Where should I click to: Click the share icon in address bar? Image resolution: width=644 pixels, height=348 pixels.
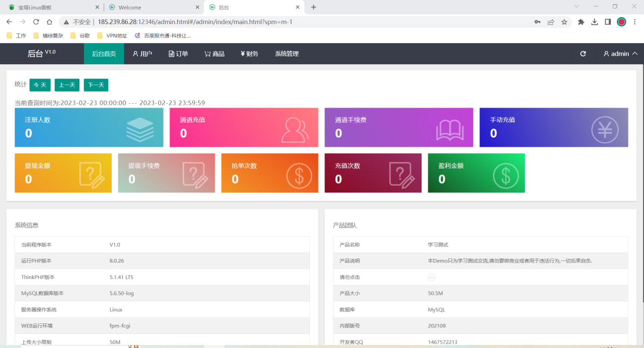point(551,22)
